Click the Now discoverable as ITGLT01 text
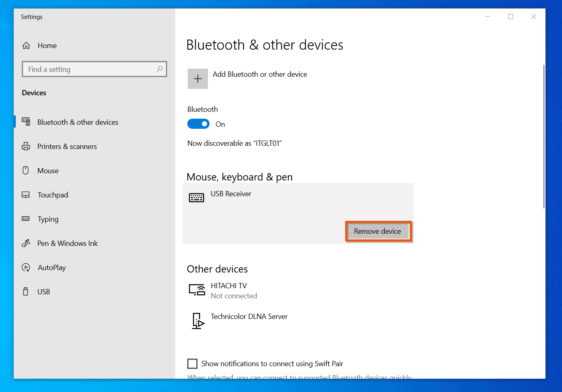 [235, 143]
